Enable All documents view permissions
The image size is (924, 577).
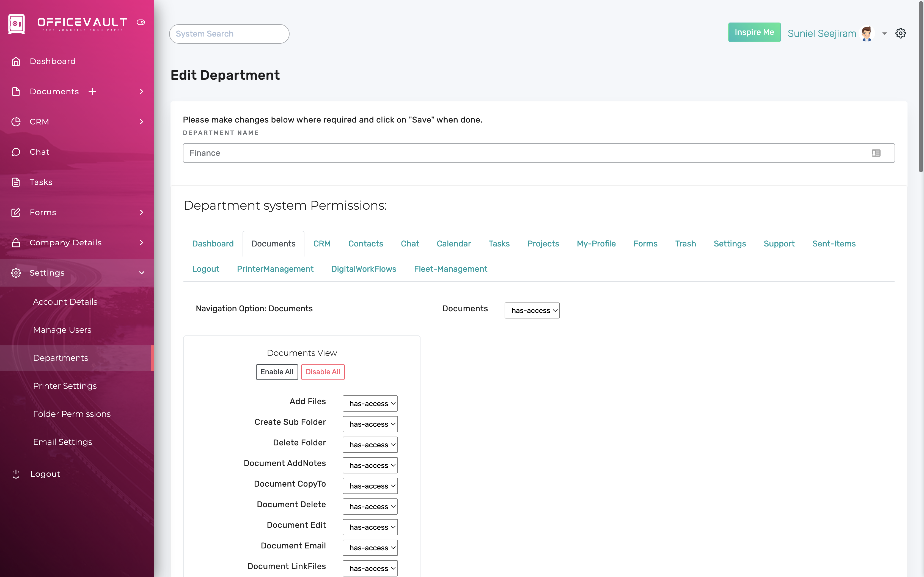pos(276,372)
